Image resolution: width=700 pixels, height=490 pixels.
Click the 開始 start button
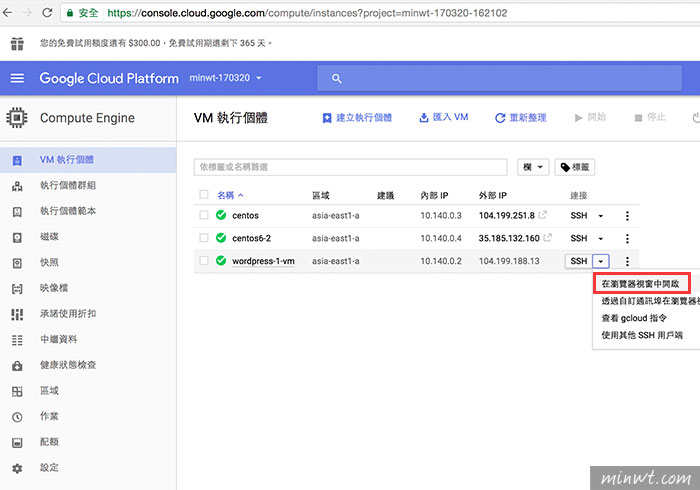point(590,117)
